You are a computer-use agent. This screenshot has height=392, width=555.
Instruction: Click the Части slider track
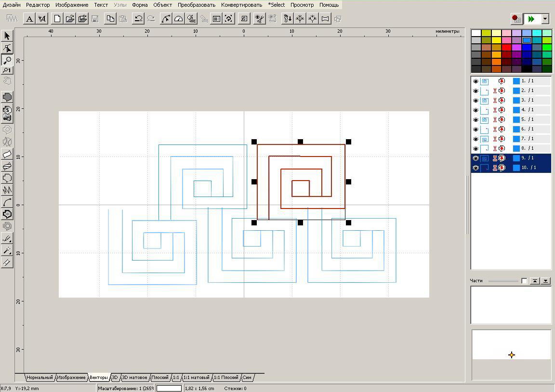(x=503, y=281)
